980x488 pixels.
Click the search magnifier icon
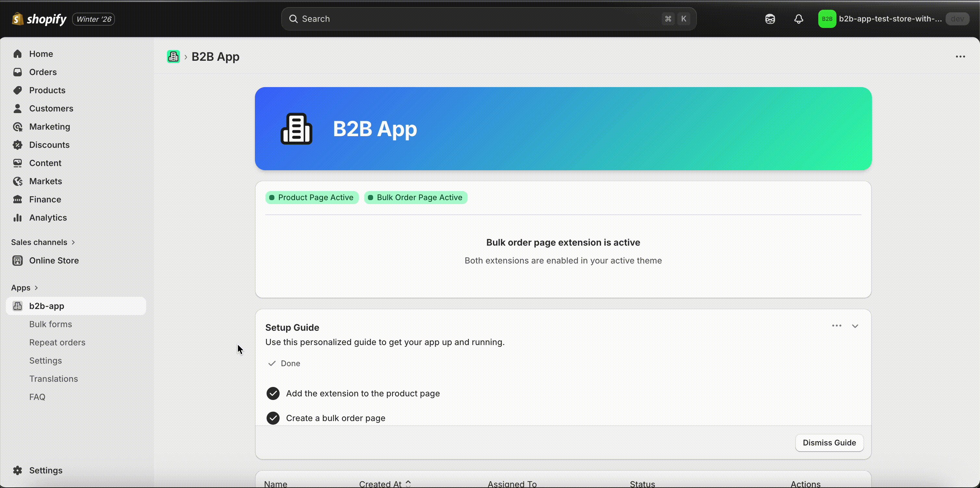pos(293,19)
